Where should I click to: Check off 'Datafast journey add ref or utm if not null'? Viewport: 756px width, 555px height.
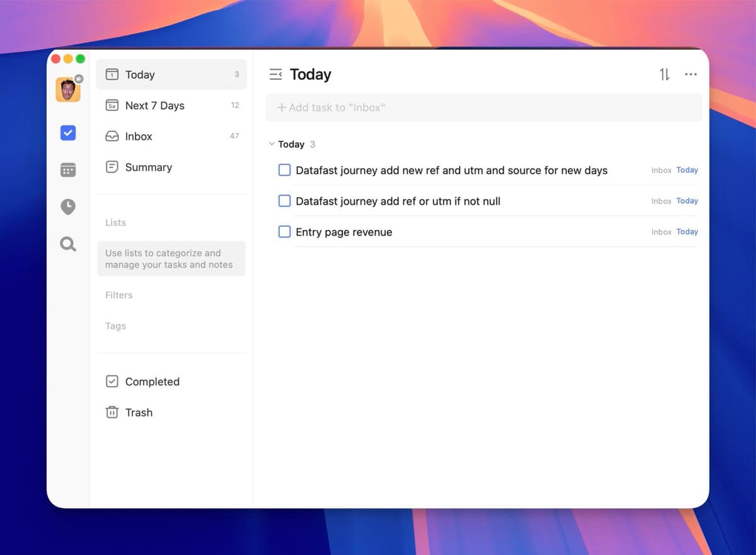click(x=285, y=201)
